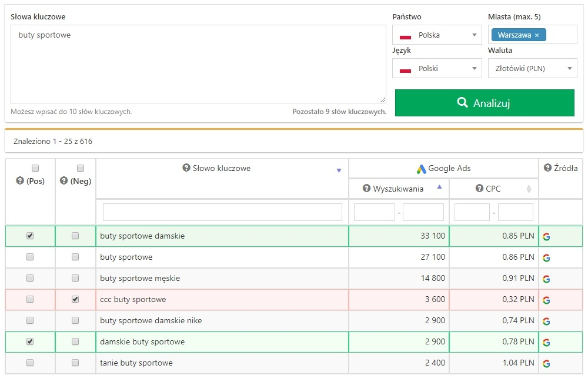Click the question mark icon next to (Pos)

coord(19,181)
